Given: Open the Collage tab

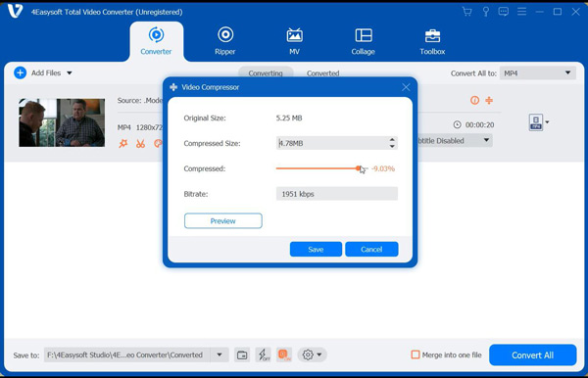Looking at the screenshot, I should point(363,41).
